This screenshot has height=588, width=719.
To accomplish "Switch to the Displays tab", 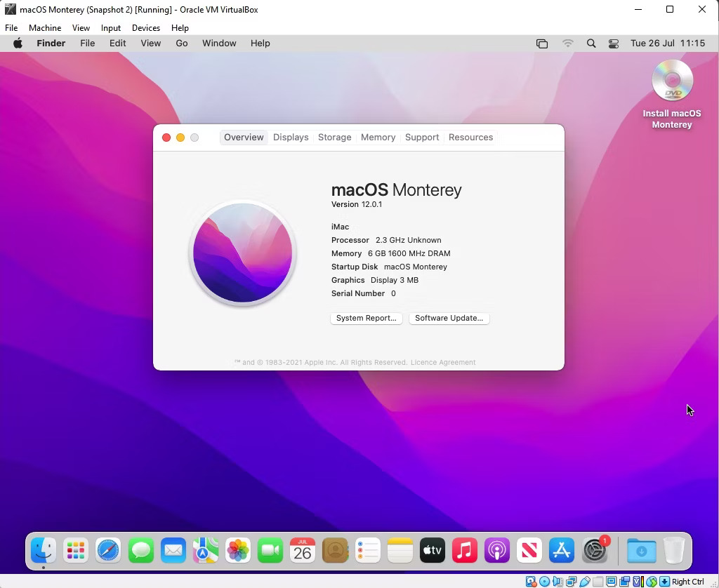I will coord(290,137).
